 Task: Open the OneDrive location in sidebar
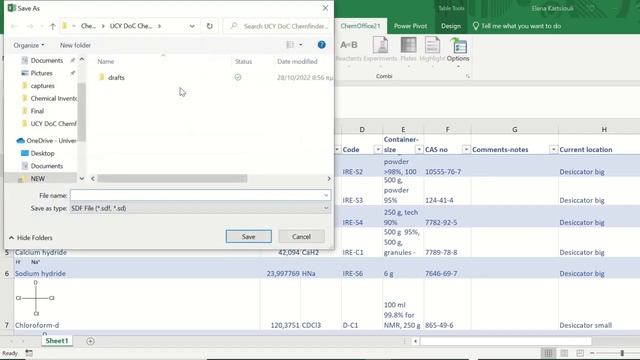[46, 141]
